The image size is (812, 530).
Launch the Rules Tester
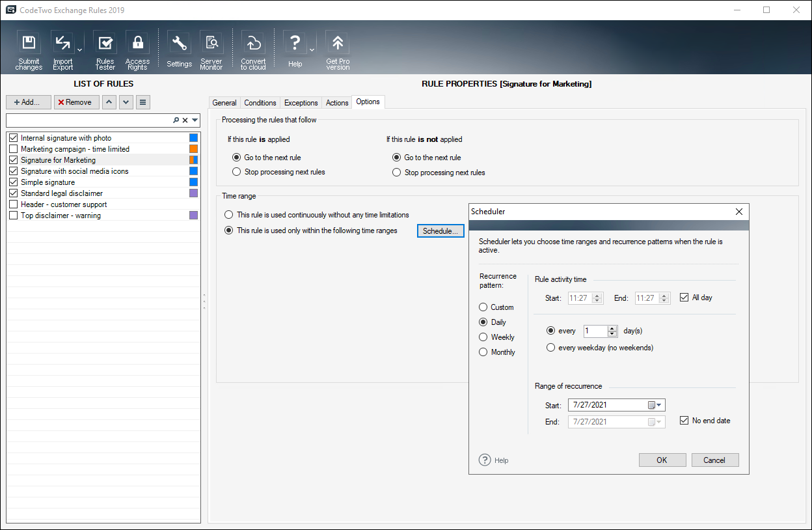pos(105,51)
